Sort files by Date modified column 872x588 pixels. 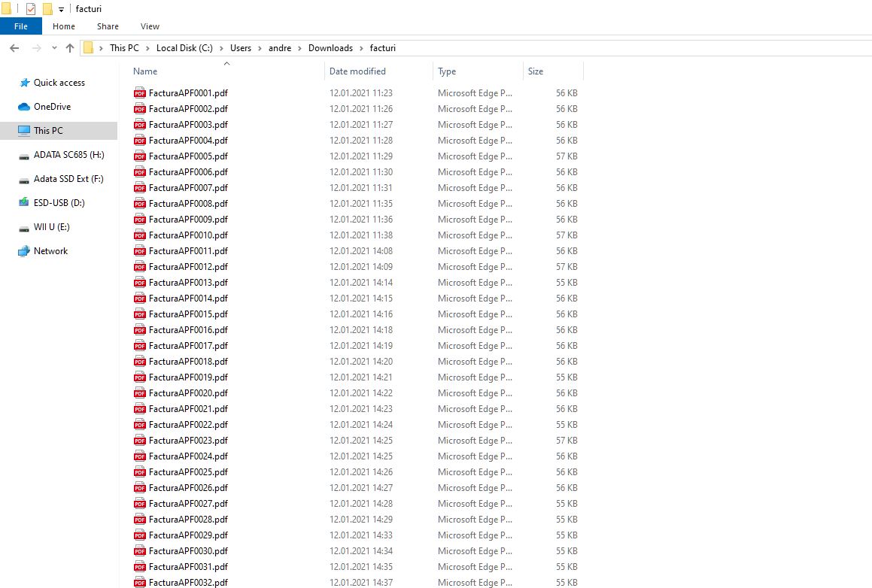[x=357, y=71]
